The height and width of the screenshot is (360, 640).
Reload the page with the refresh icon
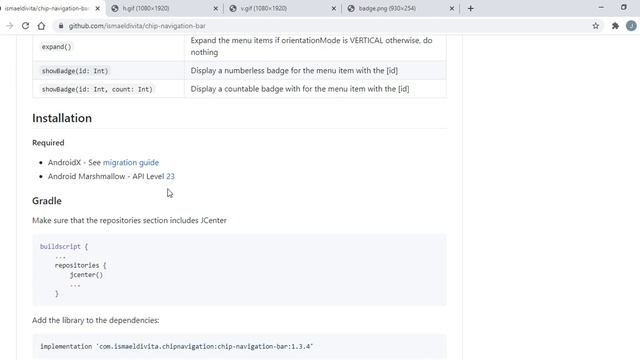[x=25, y=26]
